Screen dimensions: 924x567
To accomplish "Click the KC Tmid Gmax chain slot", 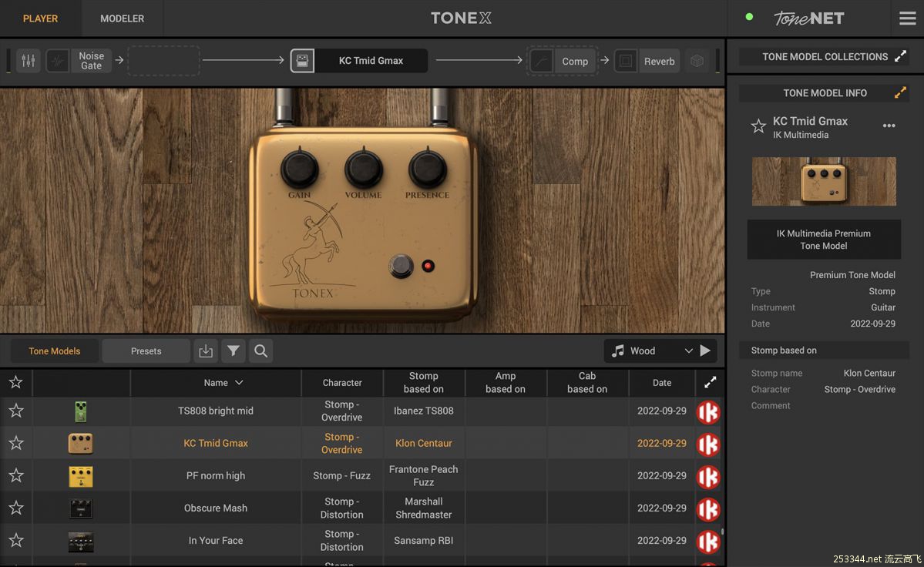I will point(371,61).
